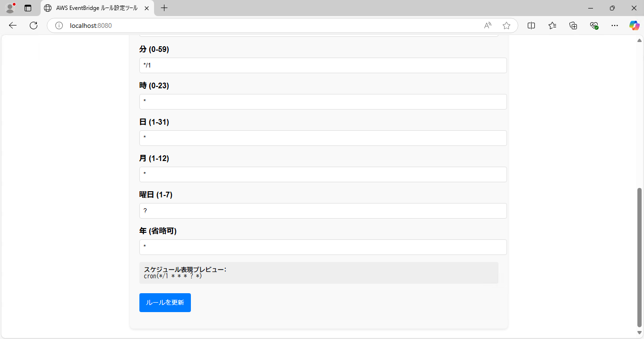Screen dimensions: 644x339
Task: Open split screen view icon
Action: 531,25
